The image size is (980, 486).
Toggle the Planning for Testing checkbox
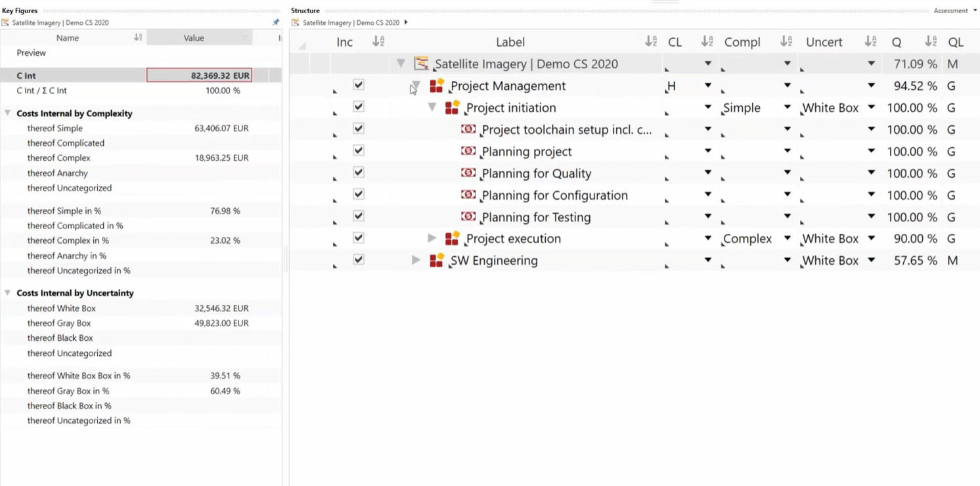tap(359, 216)
